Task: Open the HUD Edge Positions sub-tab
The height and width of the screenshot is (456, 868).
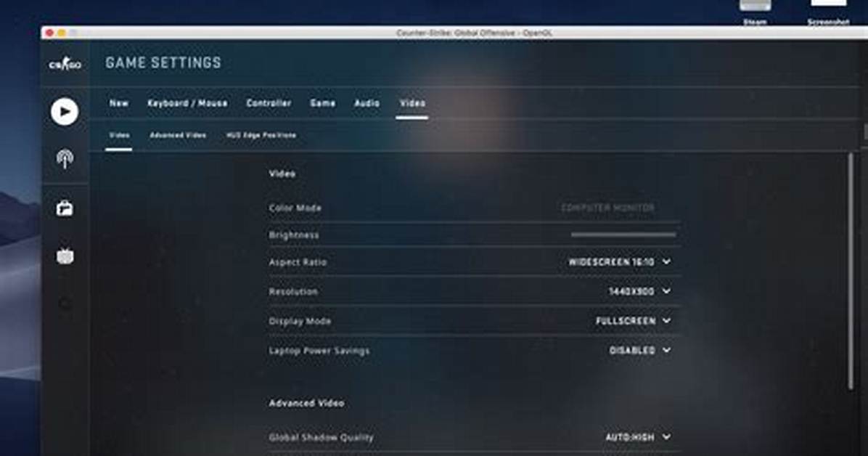Action: (261, 135)
